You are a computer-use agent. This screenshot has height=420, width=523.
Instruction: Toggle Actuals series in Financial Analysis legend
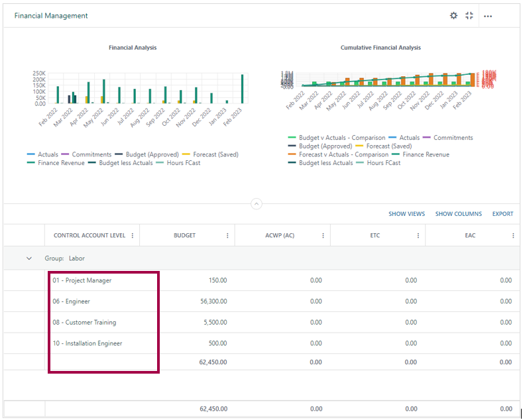[x=42, y=154]
